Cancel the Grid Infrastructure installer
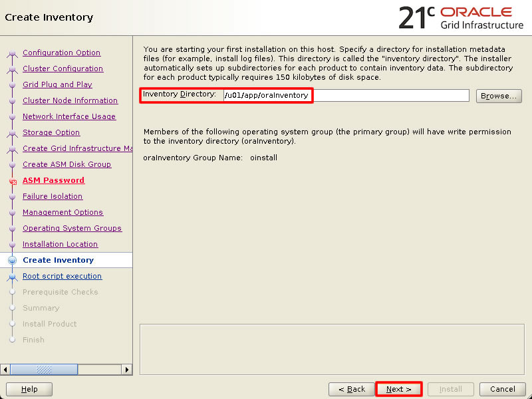 point(503,389)
